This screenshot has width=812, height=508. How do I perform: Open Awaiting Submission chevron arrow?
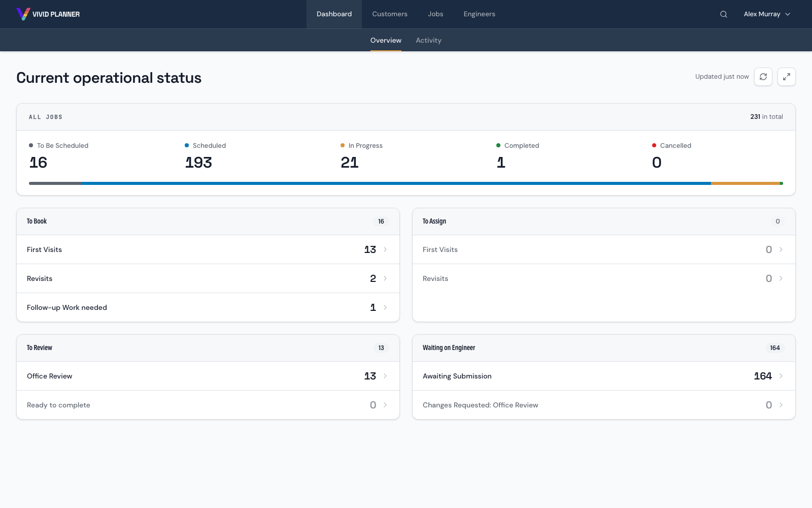[781, 376]
